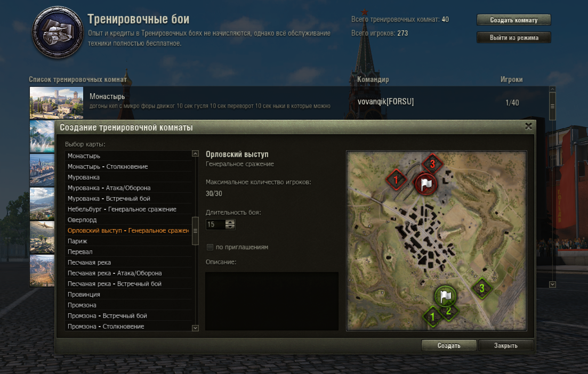
Task: Click the training battles tank emblem
Action: tap(58, 32)
